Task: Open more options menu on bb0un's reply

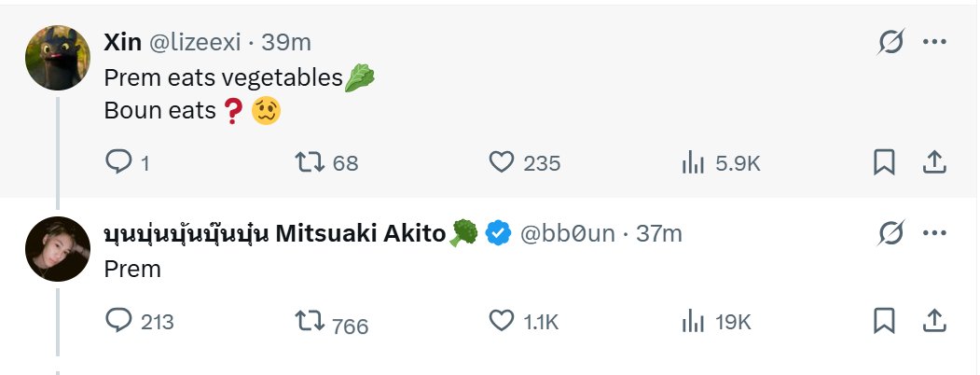Action: (x=934, y=233)
